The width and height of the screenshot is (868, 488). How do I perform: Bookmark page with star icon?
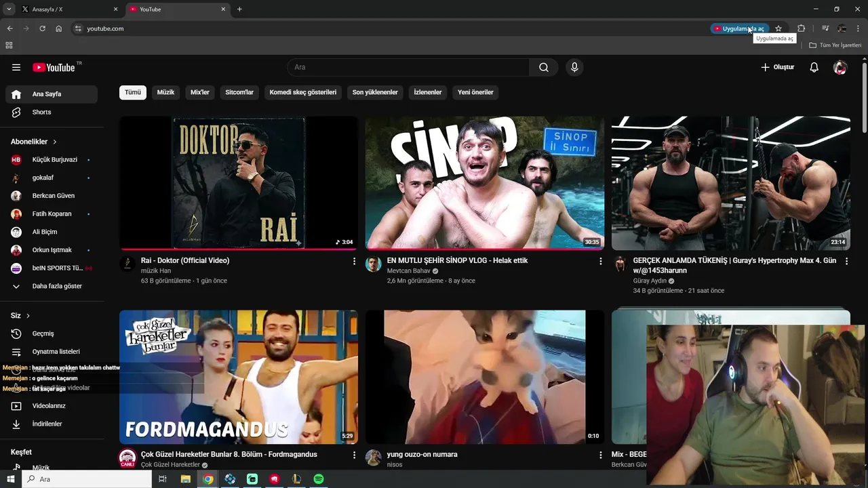point(778,28)
